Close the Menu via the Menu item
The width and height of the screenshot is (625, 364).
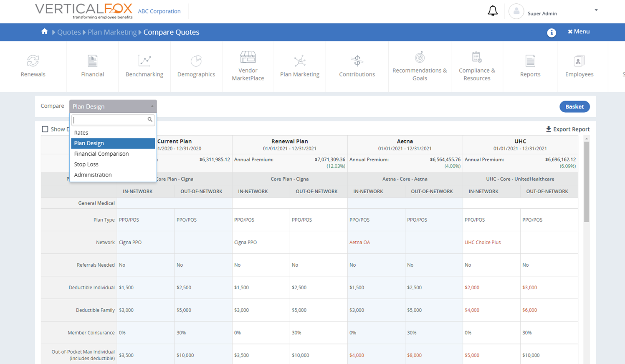[x=579, y=32]
